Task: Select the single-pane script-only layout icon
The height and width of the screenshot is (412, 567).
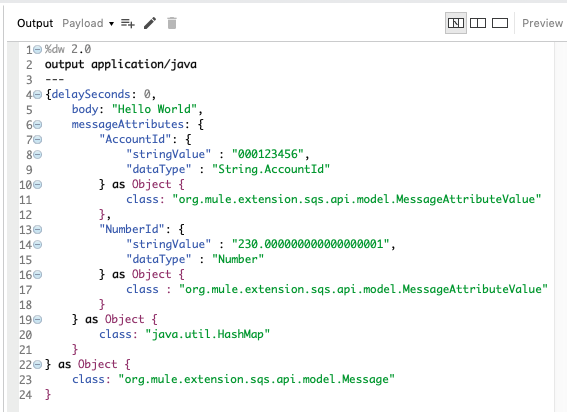Action: pyautogui.click(x=500, y=23)
